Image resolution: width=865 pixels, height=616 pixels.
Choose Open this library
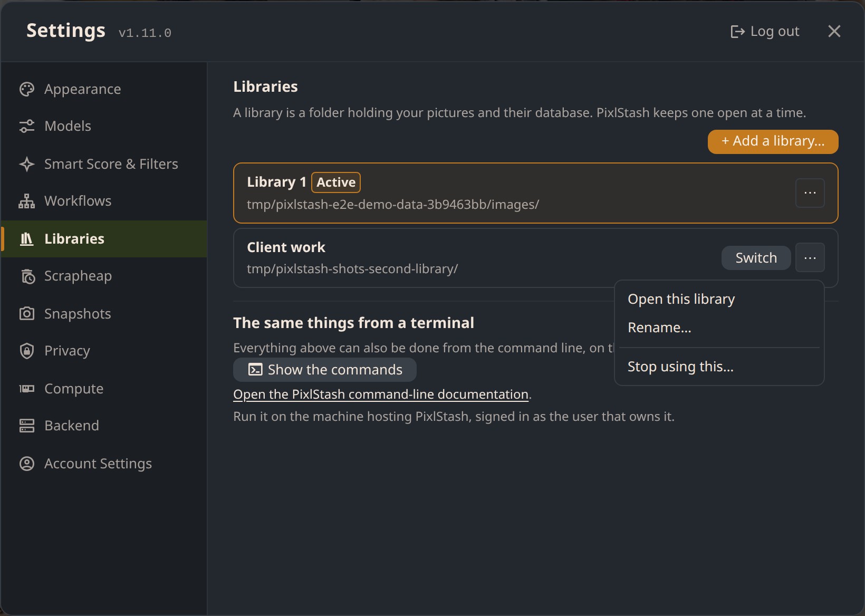point(719,299)
